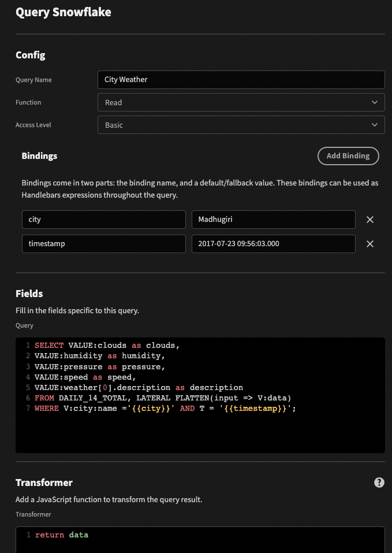Screen dimensions: 392x553
Task: Click the Access Level label
Action: tap(33, 125)
